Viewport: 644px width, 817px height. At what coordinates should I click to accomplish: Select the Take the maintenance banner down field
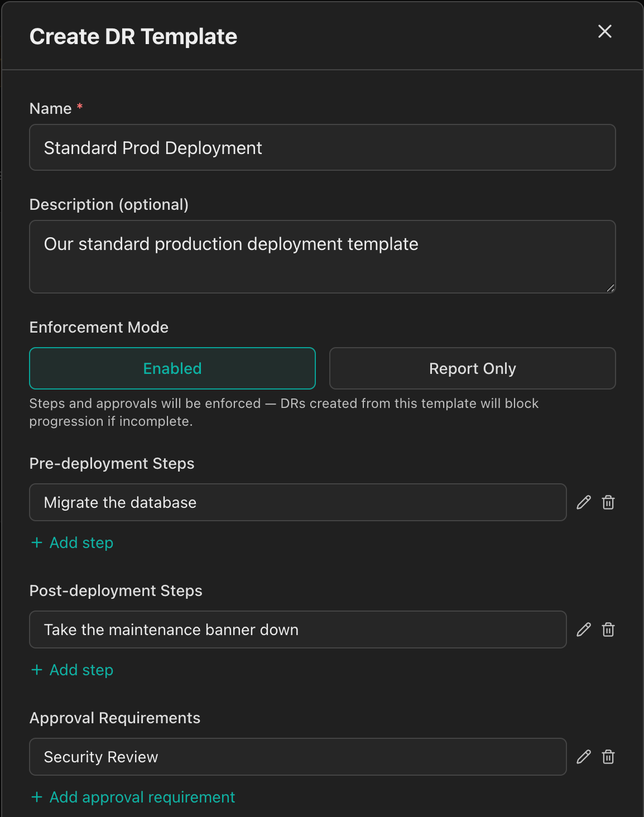pyautogui.click(x=298, y=629)
